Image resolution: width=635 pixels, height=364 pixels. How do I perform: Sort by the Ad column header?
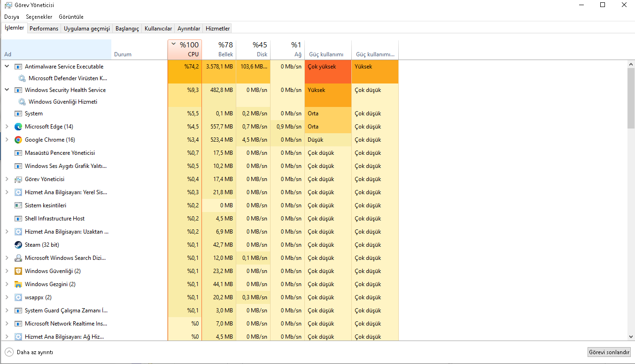click(56, 50)
